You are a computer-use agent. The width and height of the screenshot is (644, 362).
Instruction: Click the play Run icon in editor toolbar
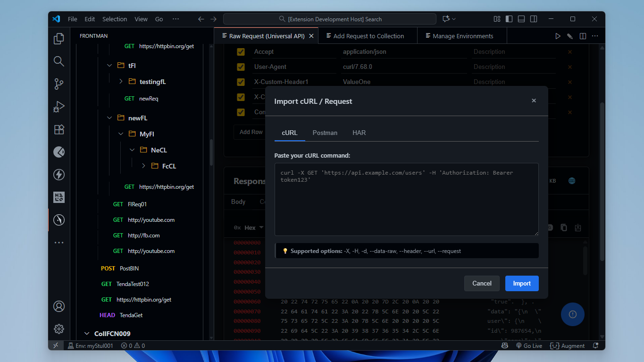[558, 36]
